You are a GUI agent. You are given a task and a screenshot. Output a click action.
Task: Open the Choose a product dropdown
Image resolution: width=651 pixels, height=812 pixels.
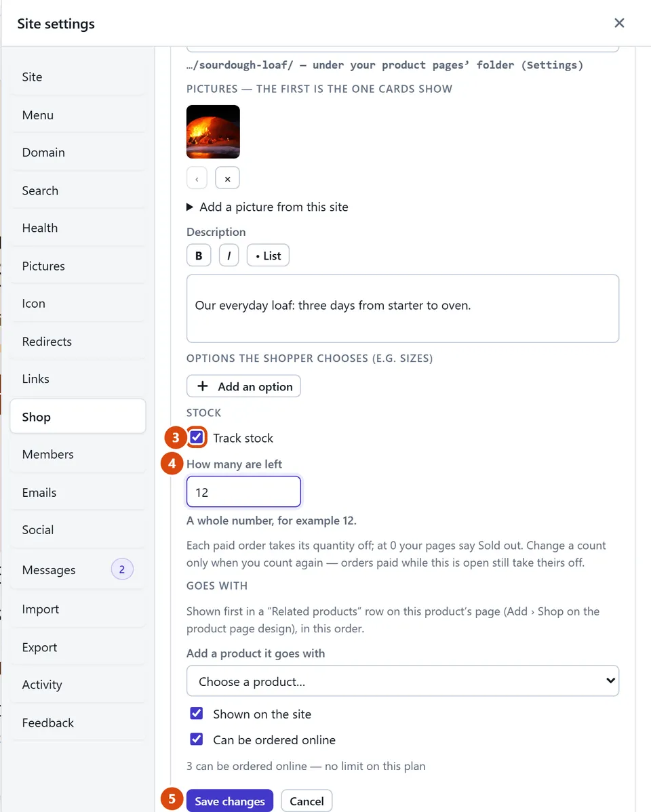(x=403, y=681)
